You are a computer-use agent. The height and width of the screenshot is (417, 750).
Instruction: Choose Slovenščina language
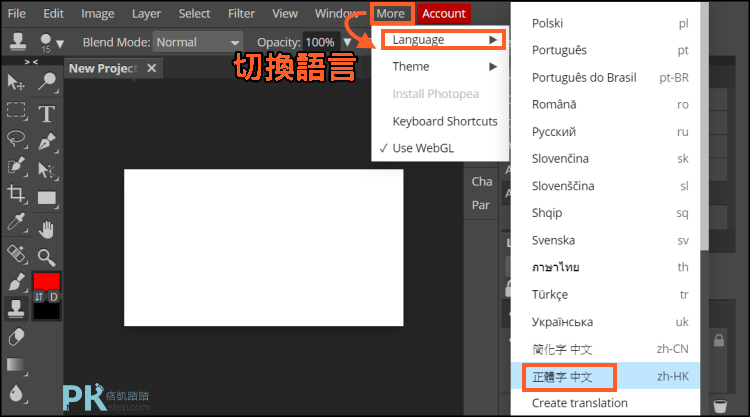[x=606, y=186]
